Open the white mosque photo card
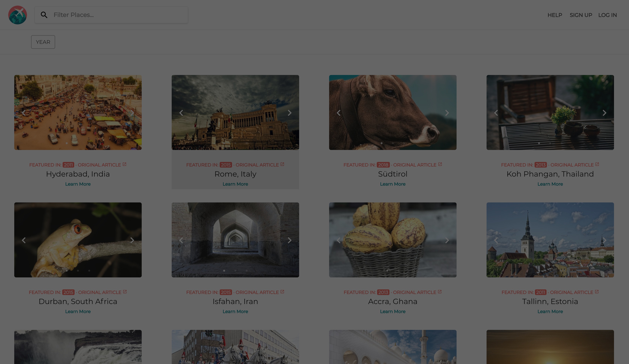This screenshot has height=364, width=629. (393, 347)
